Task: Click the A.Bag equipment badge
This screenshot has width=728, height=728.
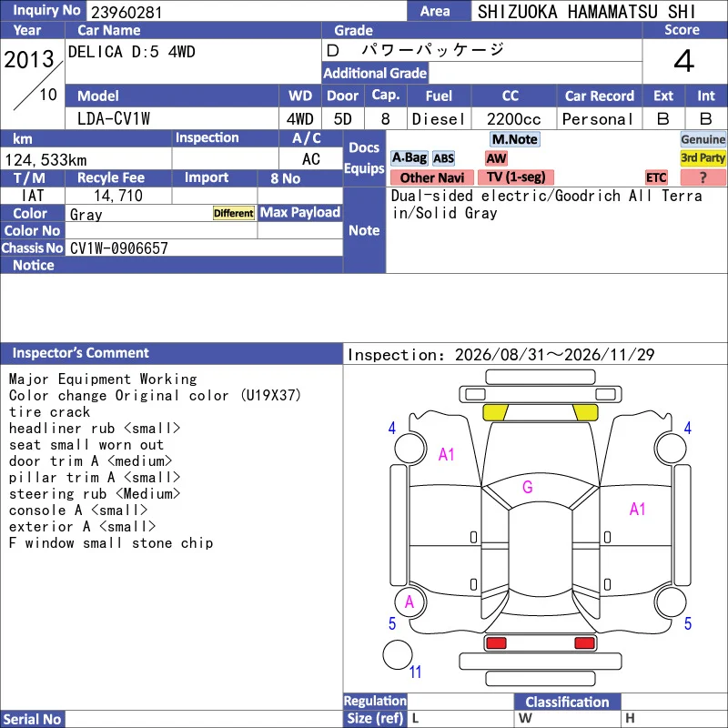Action: coord(409,157)
